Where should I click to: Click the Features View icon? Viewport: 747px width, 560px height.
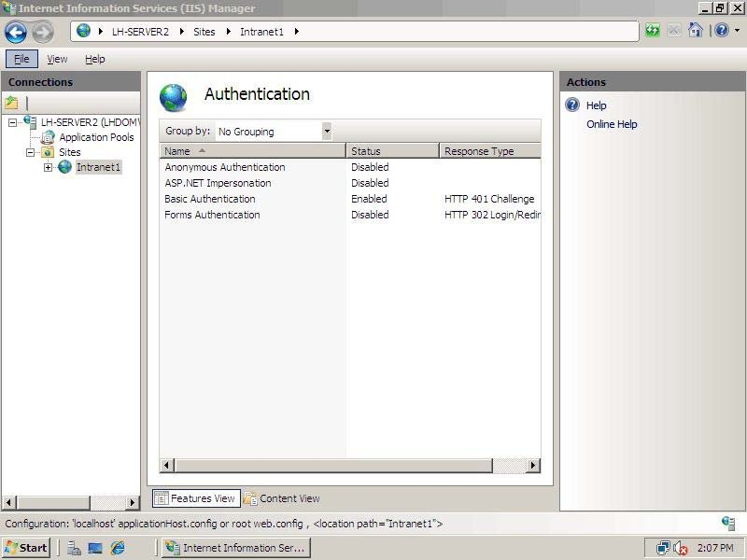[161, 498]
